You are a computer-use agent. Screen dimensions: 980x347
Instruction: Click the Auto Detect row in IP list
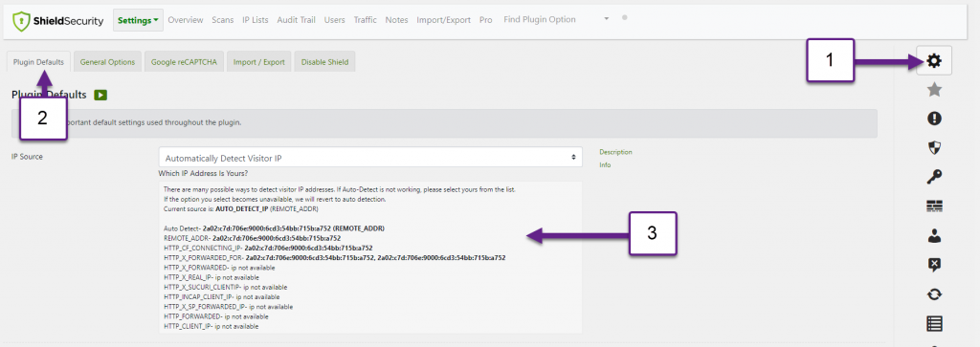tap(274, 228)
